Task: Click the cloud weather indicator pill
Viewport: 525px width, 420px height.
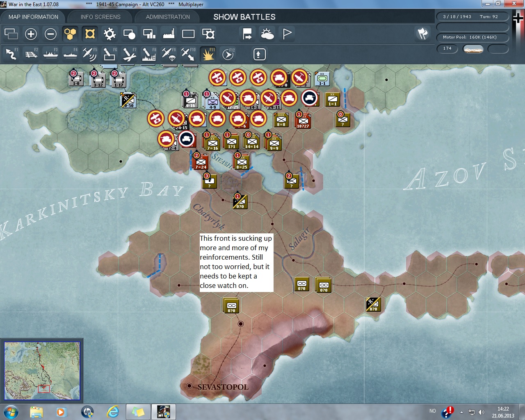Action: click(x=473, y=49)
